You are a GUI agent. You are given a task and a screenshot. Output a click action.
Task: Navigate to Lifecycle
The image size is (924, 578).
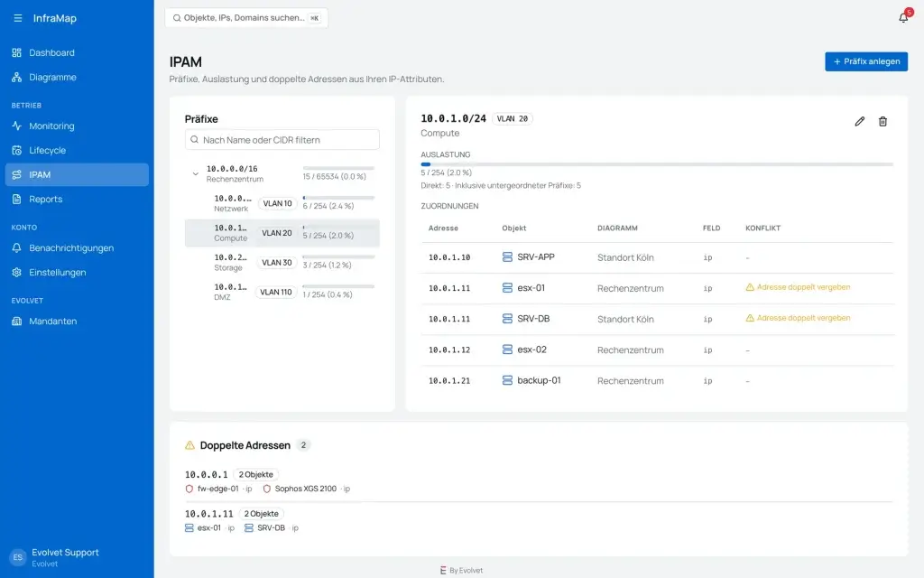[77, 151]
